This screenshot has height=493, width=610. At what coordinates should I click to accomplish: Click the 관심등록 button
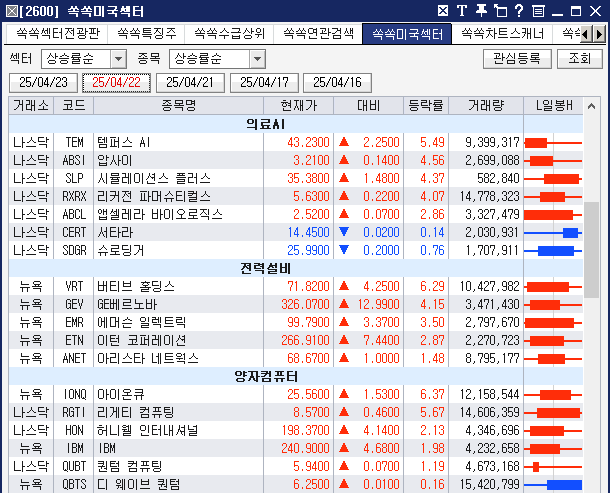click(x=517, y=59)
